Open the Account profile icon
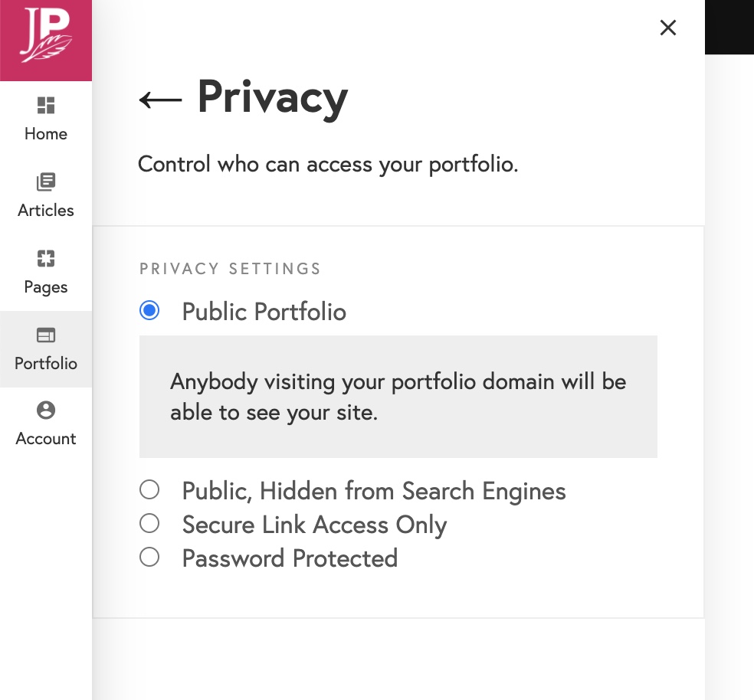 point(46,410)
